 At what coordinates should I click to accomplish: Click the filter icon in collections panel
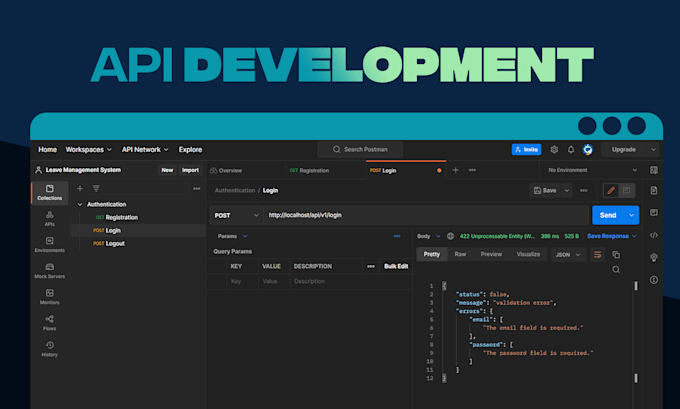pos(96,189)
